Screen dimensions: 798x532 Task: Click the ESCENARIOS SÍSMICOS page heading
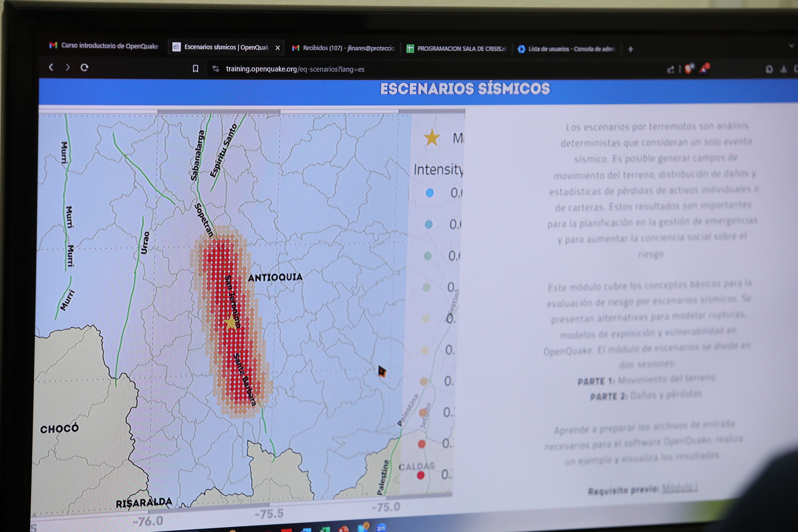(465, 89)
